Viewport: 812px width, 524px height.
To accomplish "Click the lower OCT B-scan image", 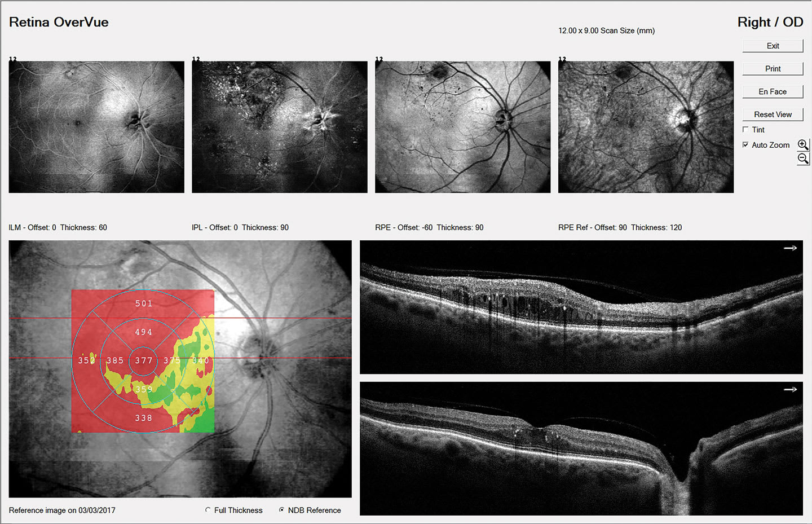I will 581,448.
